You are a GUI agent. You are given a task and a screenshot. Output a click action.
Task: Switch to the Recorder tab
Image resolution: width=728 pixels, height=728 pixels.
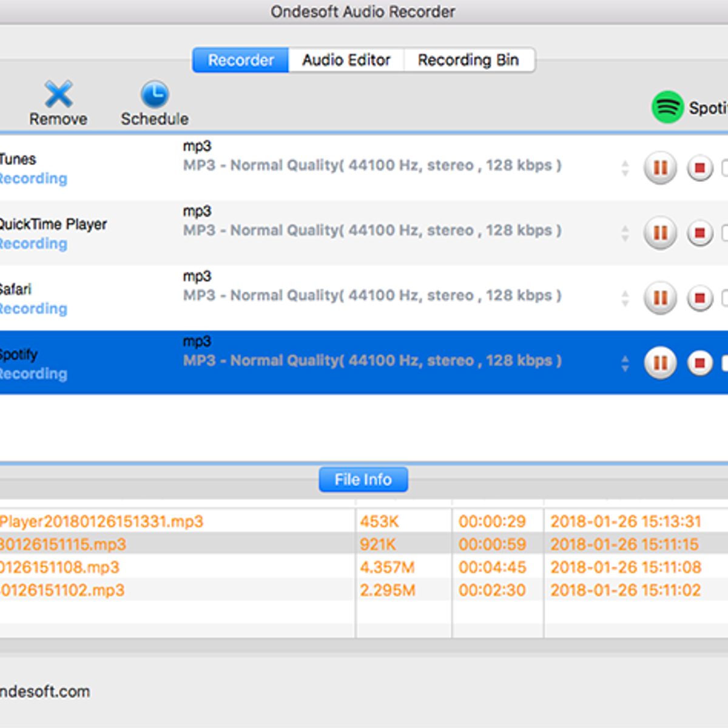(241, 60)
